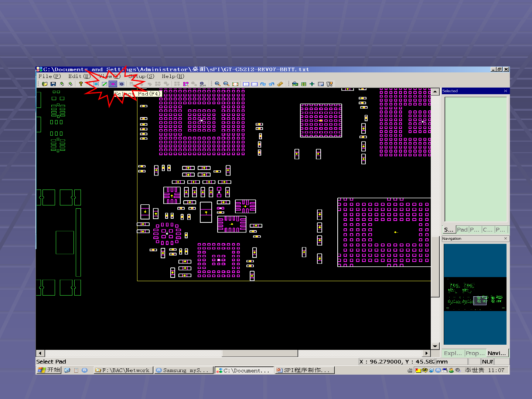Click the Navigation panel board thumbnail
Screen dimensions: 532x399
tap(475, 294)
